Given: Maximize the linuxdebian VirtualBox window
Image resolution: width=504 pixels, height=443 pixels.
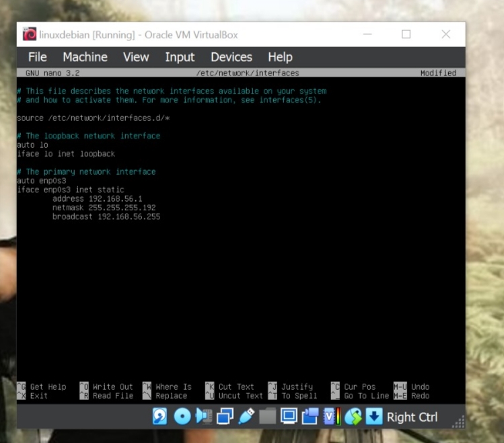Looking at the screenshot, I should (406, 34).
